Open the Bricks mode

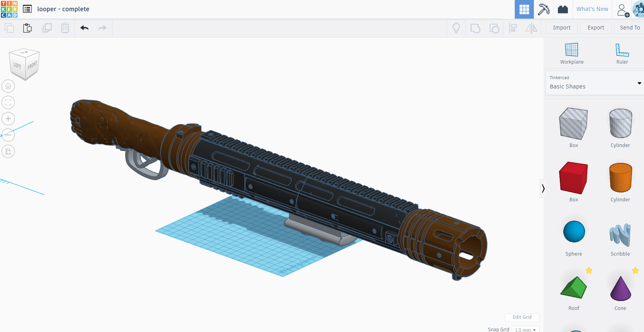[x=563, y=9]
